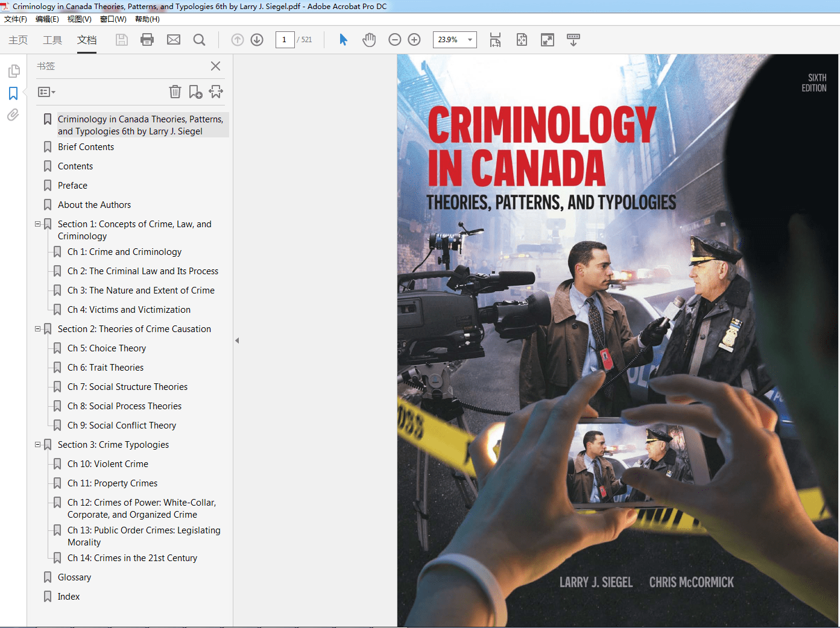Open the zoom percentage dropdown
The width and height of the screenshot is (840, 628).
pos(470,40)
